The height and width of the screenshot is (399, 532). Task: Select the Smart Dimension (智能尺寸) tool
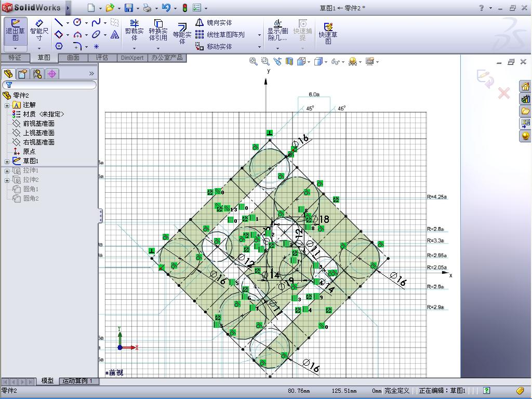[x=39, y=30]
